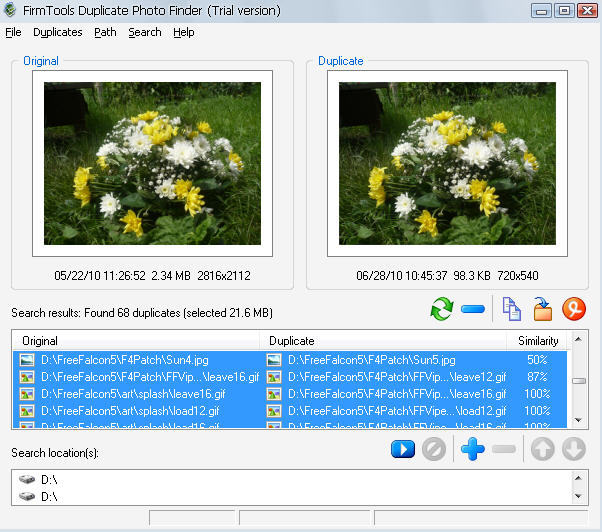Select Sun5.jpg in the Duplicate column
This screenshot has width=602, height=532.
point(372,360)
